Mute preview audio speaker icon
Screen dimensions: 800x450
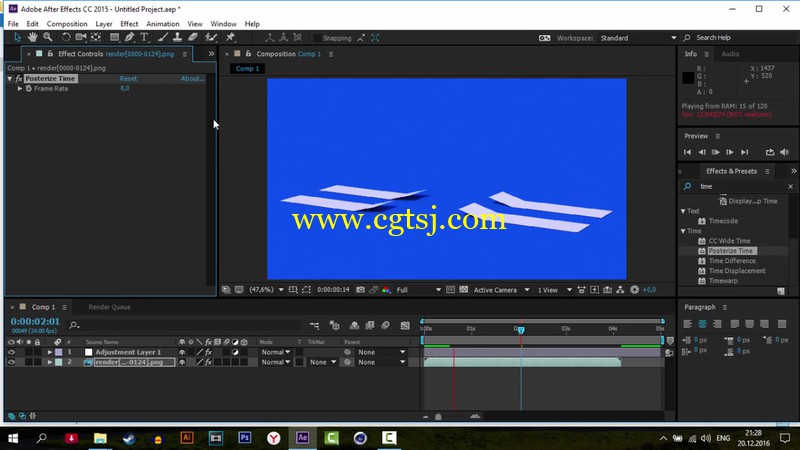pyautogui.click(x=784, y=152)
